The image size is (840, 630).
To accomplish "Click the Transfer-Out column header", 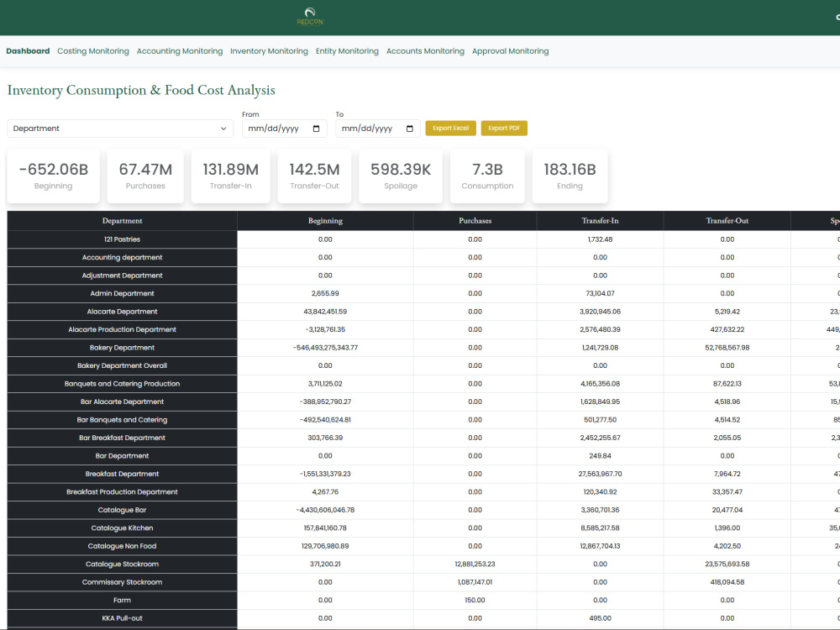I will 727,221.
